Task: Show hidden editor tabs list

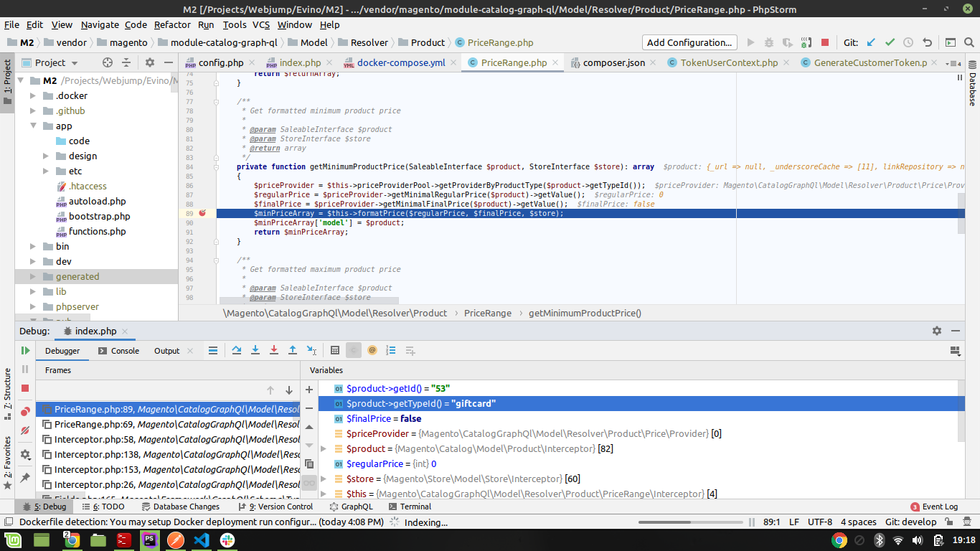Action: point(954,63)
